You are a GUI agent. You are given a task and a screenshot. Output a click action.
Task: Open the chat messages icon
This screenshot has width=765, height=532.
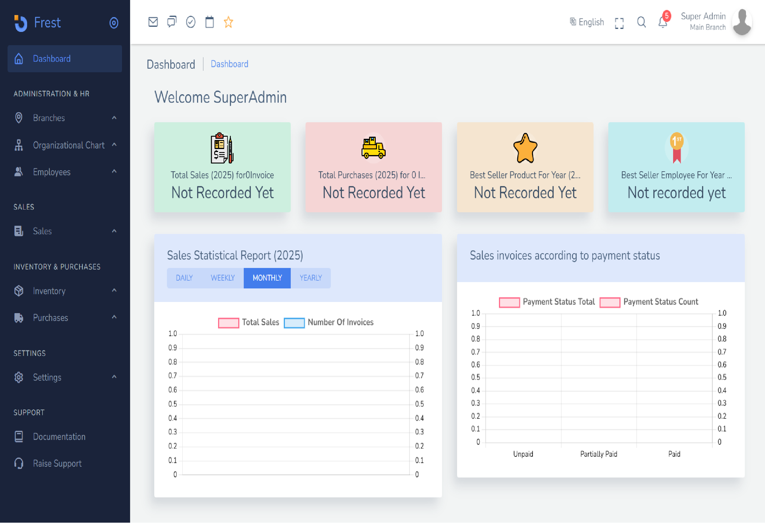172,22
